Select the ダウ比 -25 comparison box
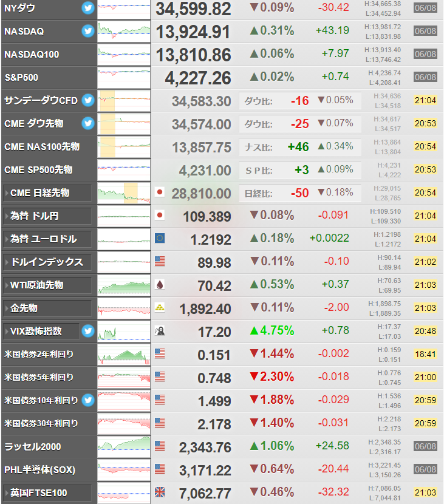The width and height of the screenshot is (444, 504). (300, 123)
